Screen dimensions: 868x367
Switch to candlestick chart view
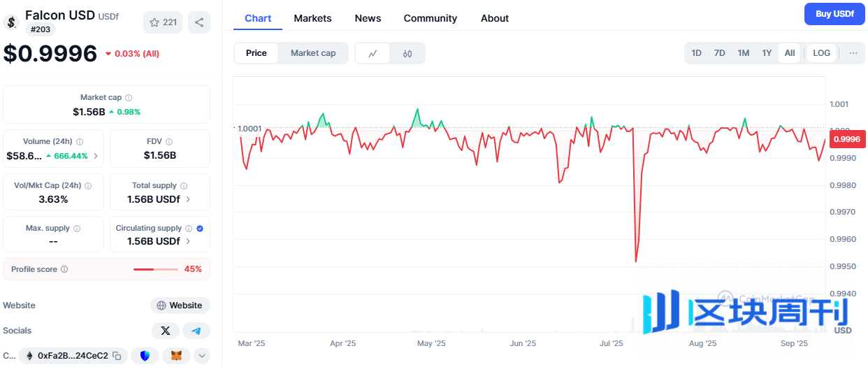407,53
